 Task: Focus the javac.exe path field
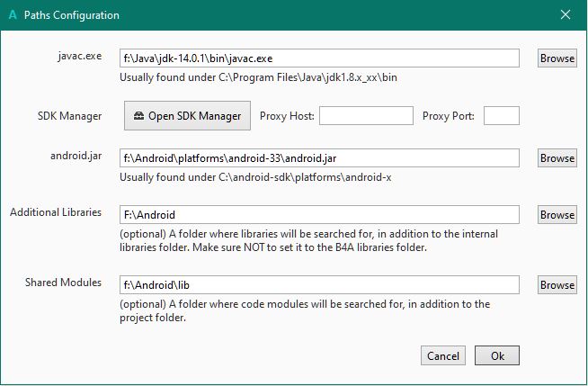(319, 58)
